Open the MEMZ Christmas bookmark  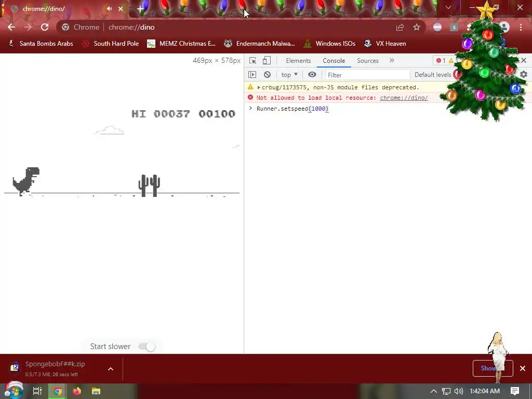(181, 44)
